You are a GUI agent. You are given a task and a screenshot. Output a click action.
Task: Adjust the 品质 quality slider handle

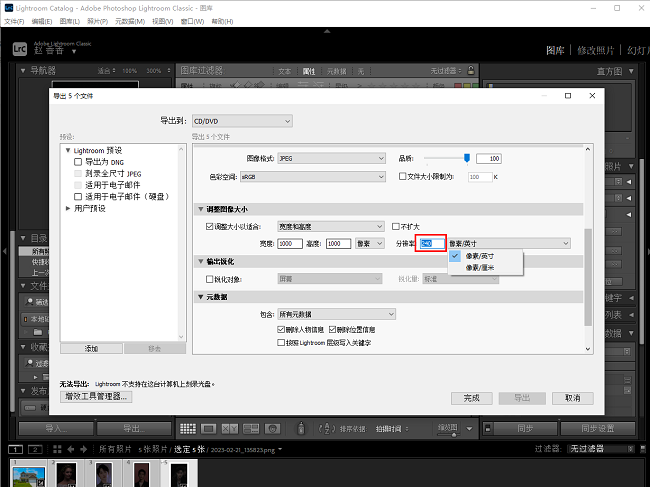click(467, 158)
